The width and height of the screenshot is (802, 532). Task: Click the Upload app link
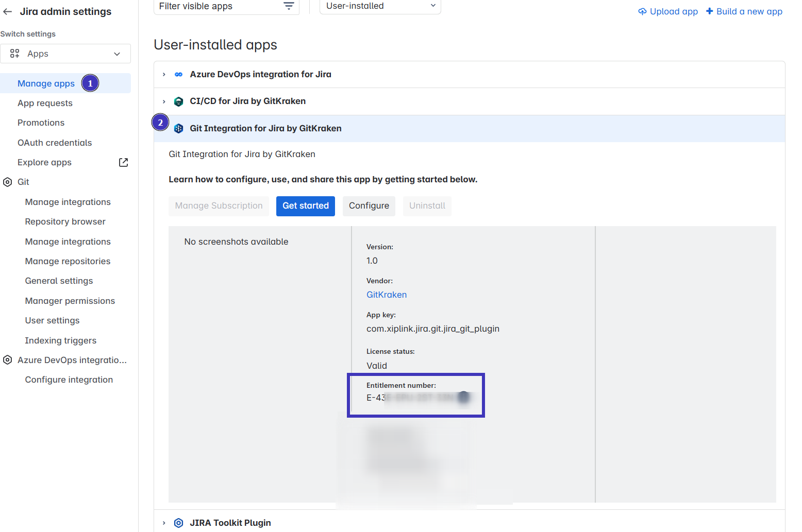tap(674, 11)
